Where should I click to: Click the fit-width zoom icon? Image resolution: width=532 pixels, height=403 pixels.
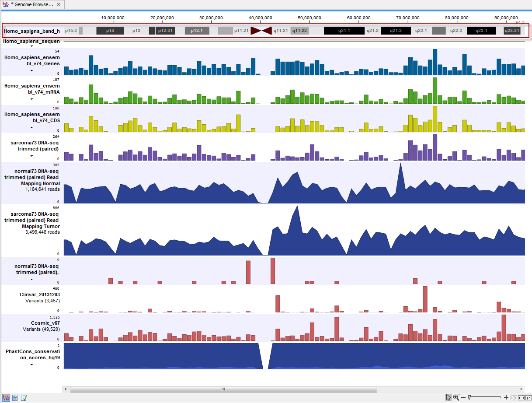[x=520, y=397]
